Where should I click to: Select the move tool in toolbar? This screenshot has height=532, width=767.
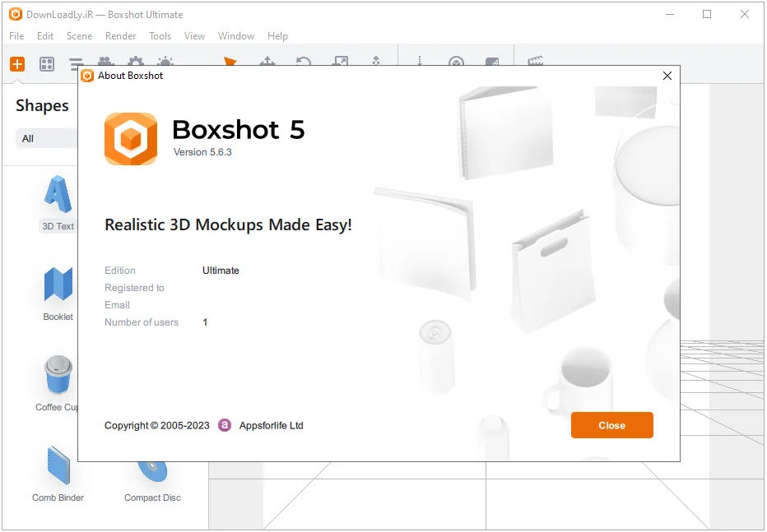pyautogui.click(x=267, y=61)
